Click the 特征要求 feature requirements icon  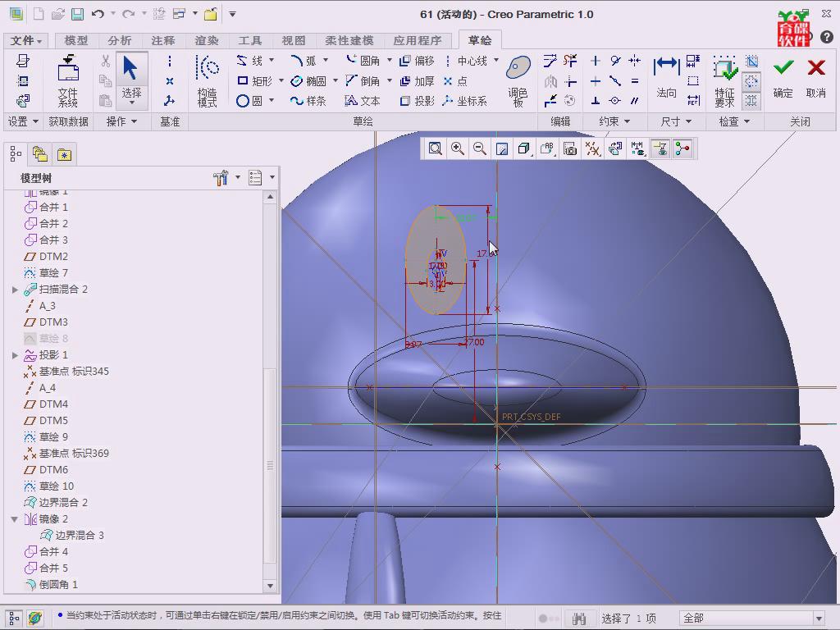point(724,81)
